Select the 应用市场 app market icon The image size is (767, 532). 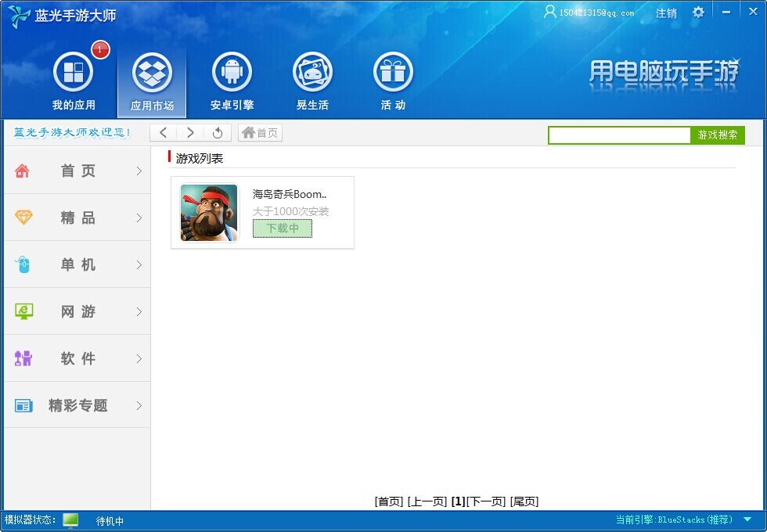coord(152,73)
